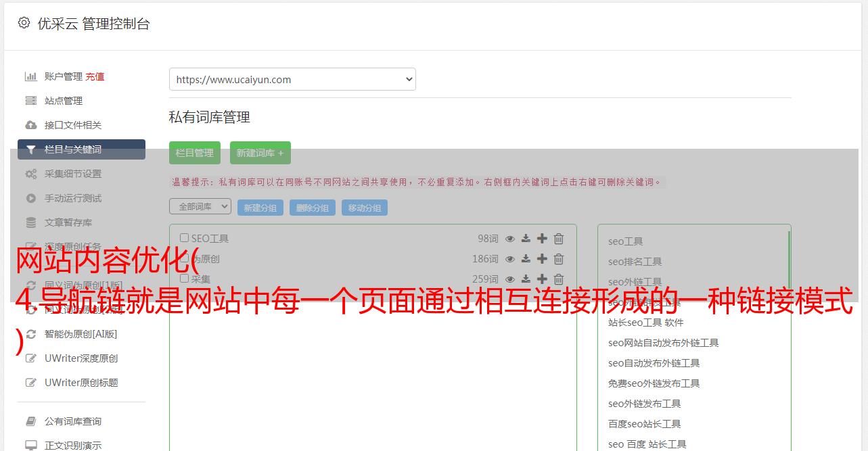The height and width of the screenshot is (451, 868).
Task: Click the plus icon in the 采集 row
Action: pos(542,279)
